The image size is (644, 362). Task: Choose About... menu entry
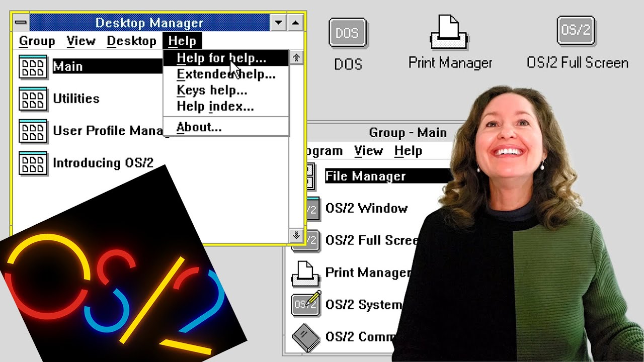click(x=226, y=127)
